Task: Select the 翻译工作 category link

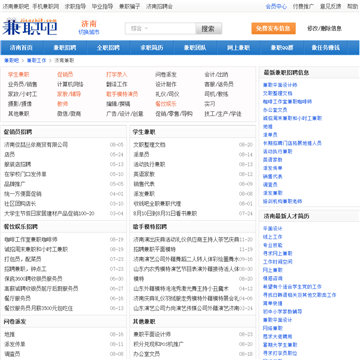Action: tap(117, 84)
